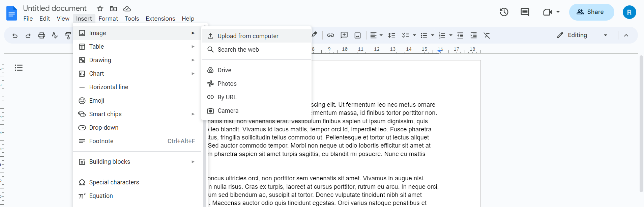
Task: Run spelling and grammar check
Action: [55, 35]
